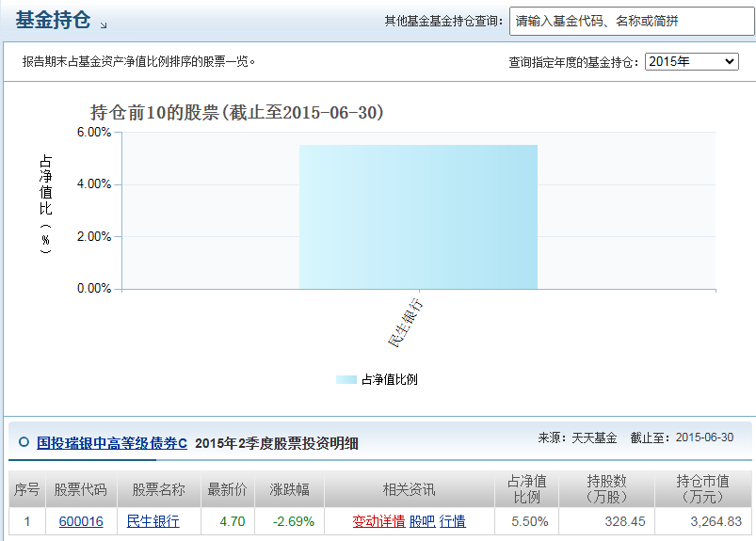The image size is (756, 541).
Task: Click row number 1 in the table
Action: pos(27,521)
